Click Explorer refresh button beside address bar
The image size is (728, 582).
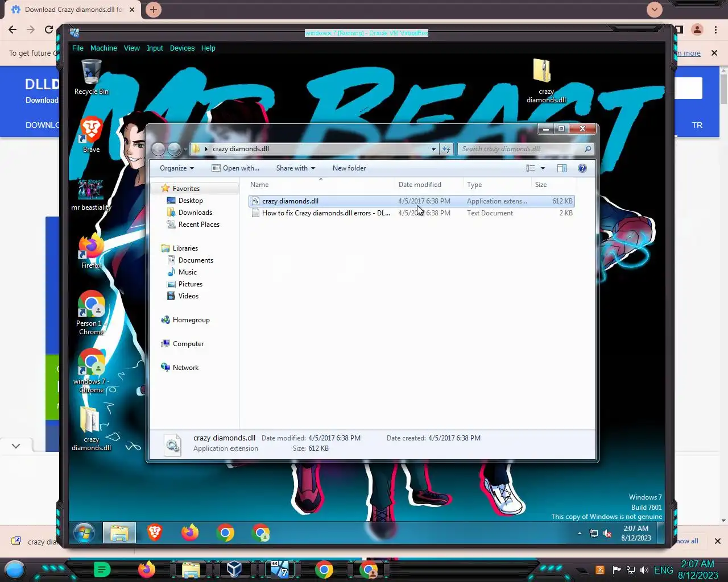446,149
